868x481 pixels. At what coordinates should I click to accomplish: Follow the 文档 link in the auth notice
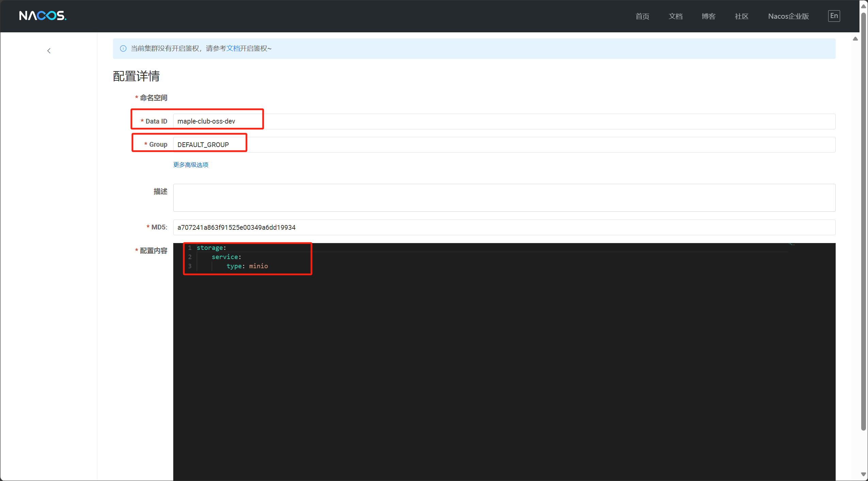tap(233, 49)
